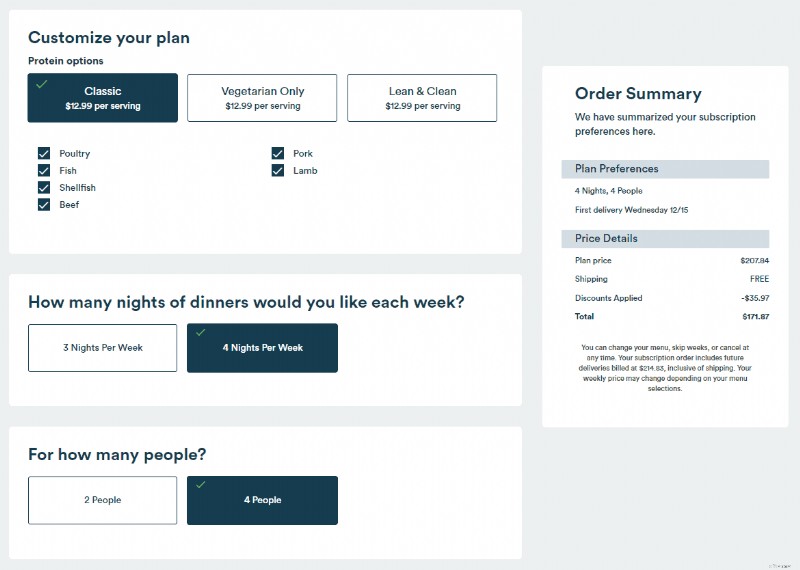
Task: Uncheck the Shellfish option
Action: tap(44, 187)
